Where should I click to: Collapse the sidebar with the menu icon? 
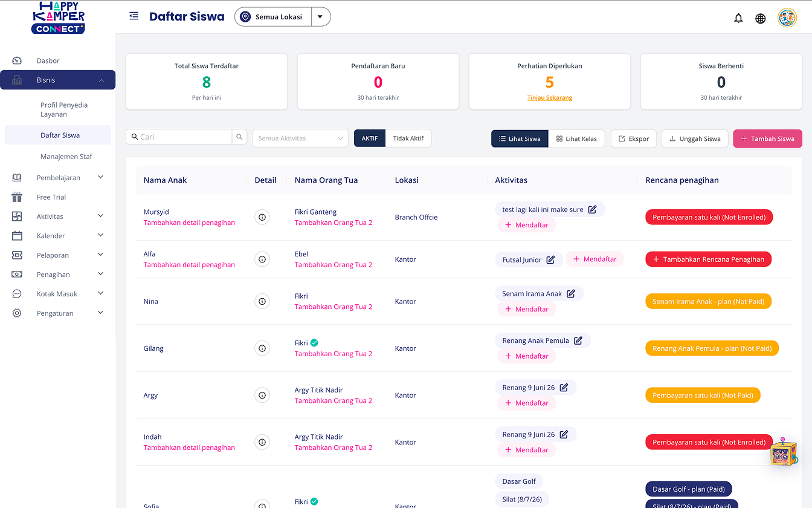134,16
